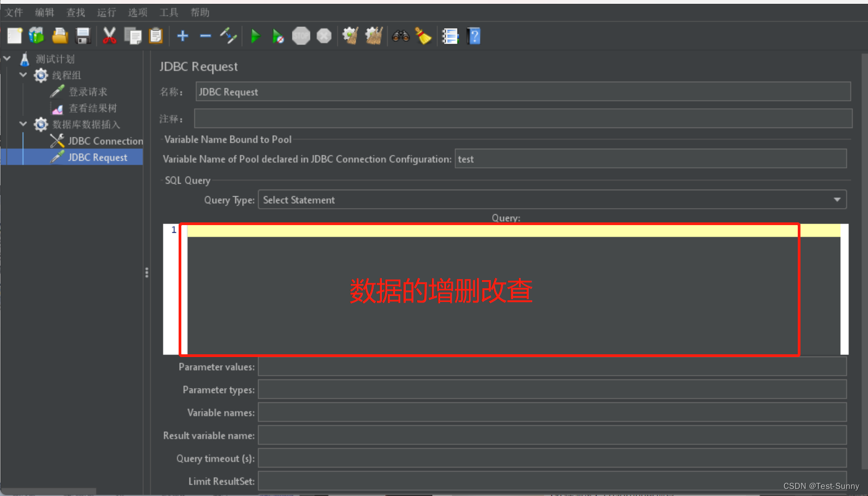
Task: Click the Open file folder icon
Action: tap(60, 36)
